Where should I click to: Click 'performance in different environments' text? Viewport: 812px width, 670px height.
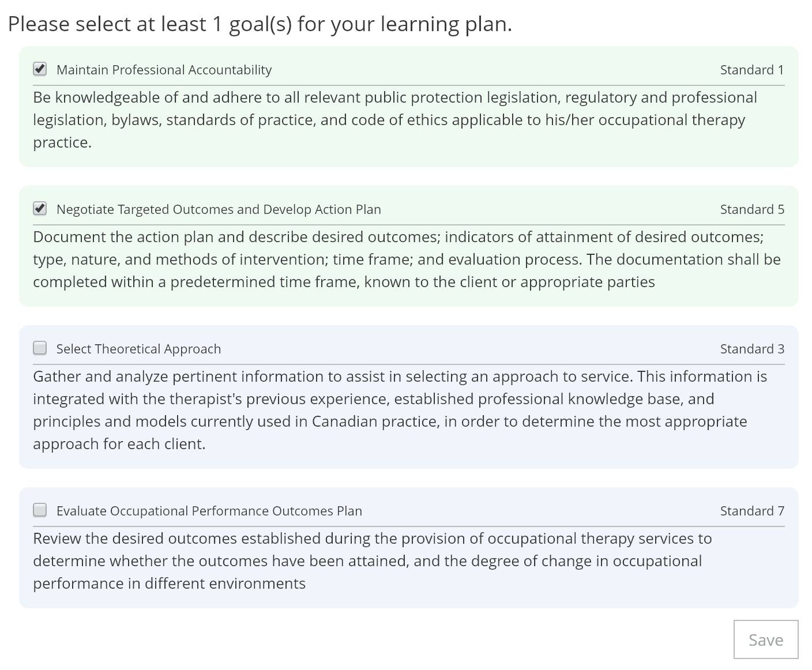(169, 584)
